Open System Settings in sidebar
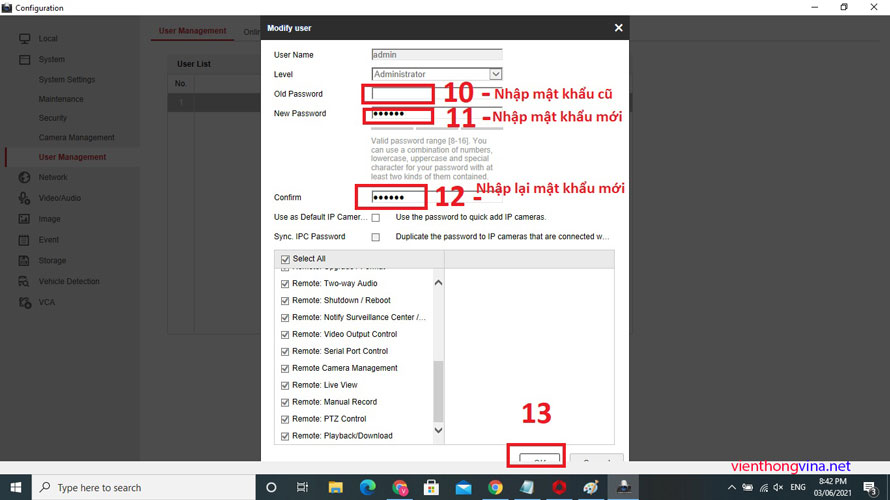Viewport: 890px width, 500px height. (x=67, y=79)
